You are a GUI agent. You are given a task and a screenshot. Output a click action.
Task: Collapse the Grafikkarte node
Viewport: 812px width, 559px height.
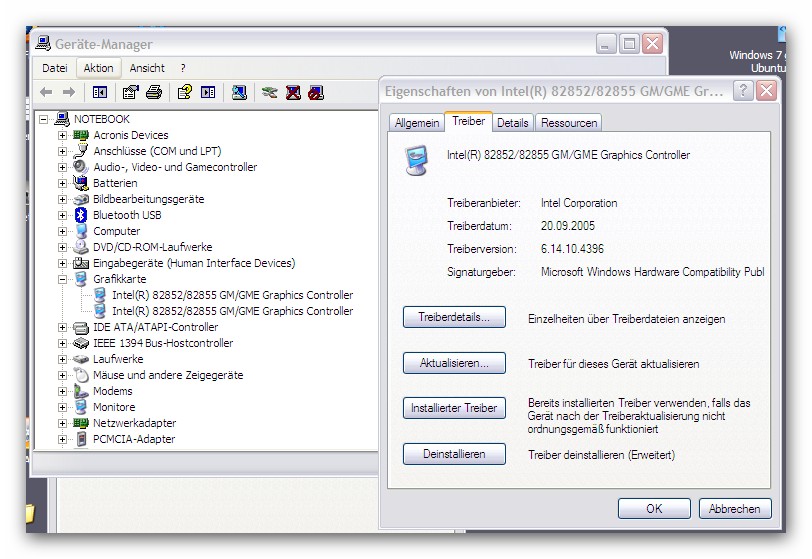pos(62,280)
